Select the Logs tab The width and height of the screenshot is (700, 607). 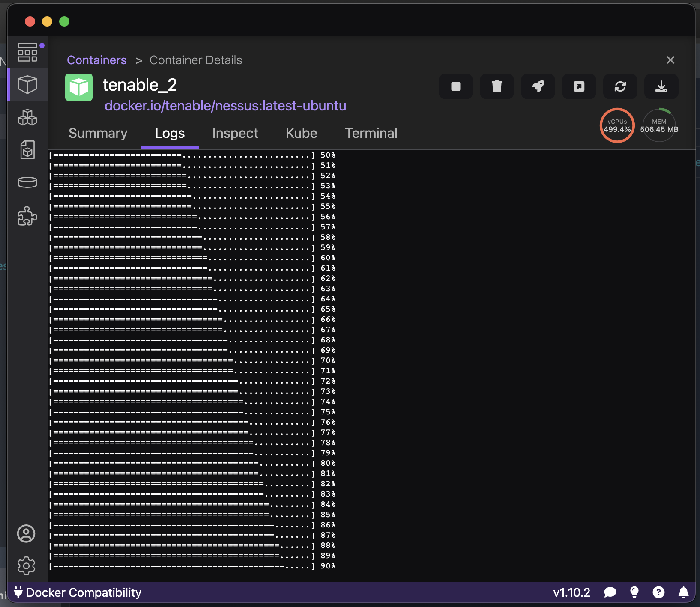(x=170, y=133)
